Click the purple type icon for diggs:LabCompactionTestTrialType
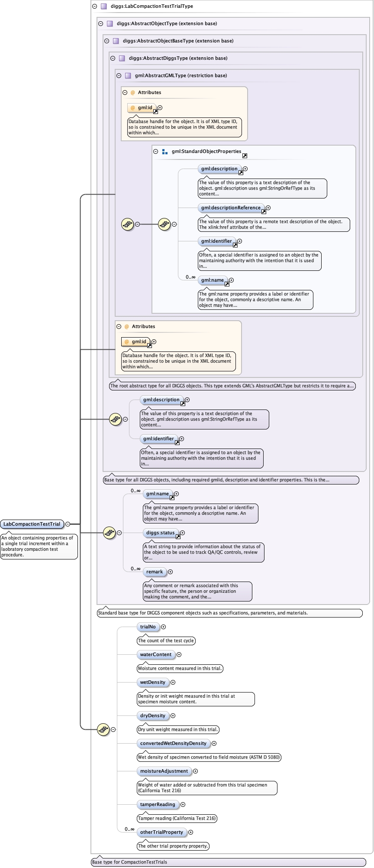The width and height of the screenshot is (374, 868). click(104, 7)
